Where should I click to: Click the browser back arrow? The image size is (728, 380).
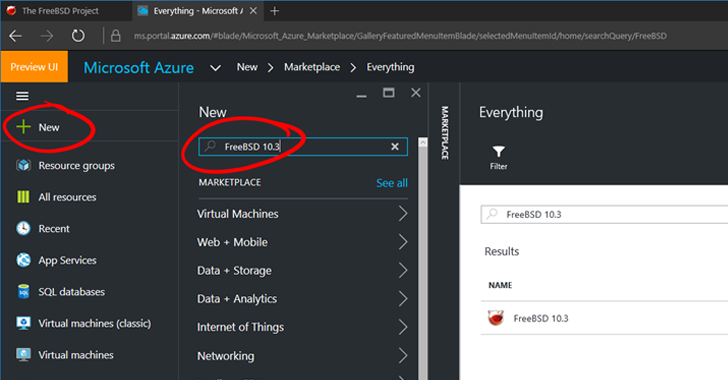pyautogui.click(x=15, y=36)
